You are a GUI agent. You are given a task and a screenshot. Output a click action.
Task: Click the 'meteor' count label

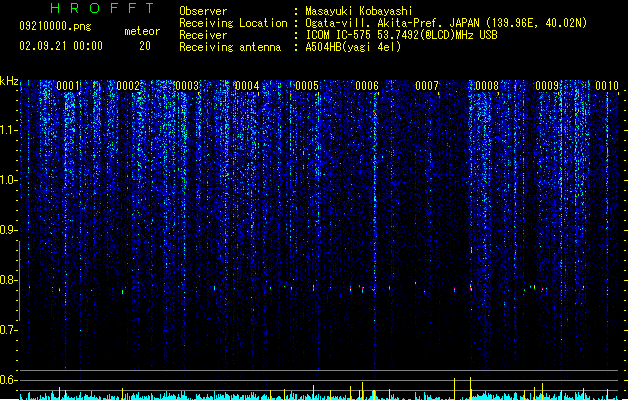142,31
